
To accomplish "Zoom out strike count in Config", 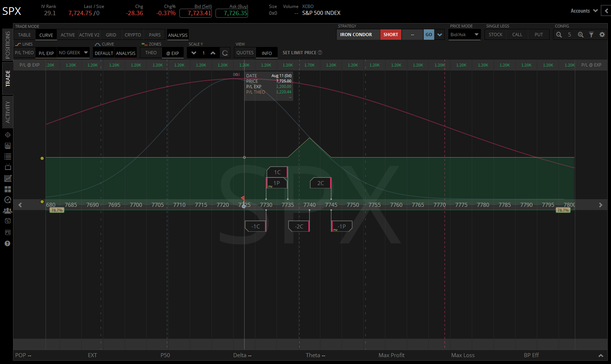I will coord(559,35).
